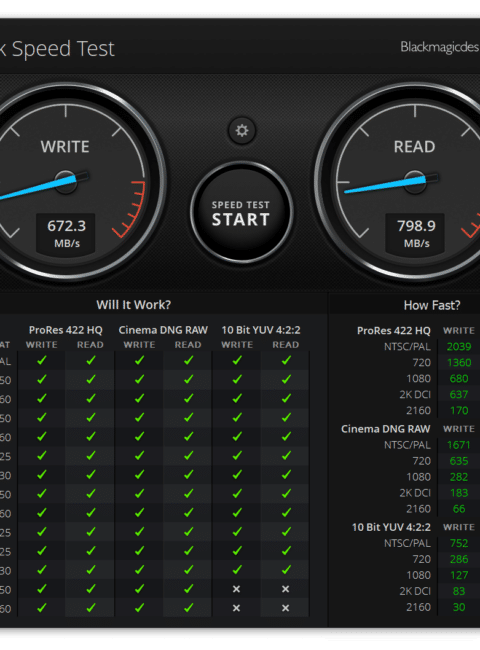Viewport: 480px width, 650px height.
Task: Click the lowest X mark under 10 Bit YUV WRITE
Action: pyautogui.click(x=236, y=608)
